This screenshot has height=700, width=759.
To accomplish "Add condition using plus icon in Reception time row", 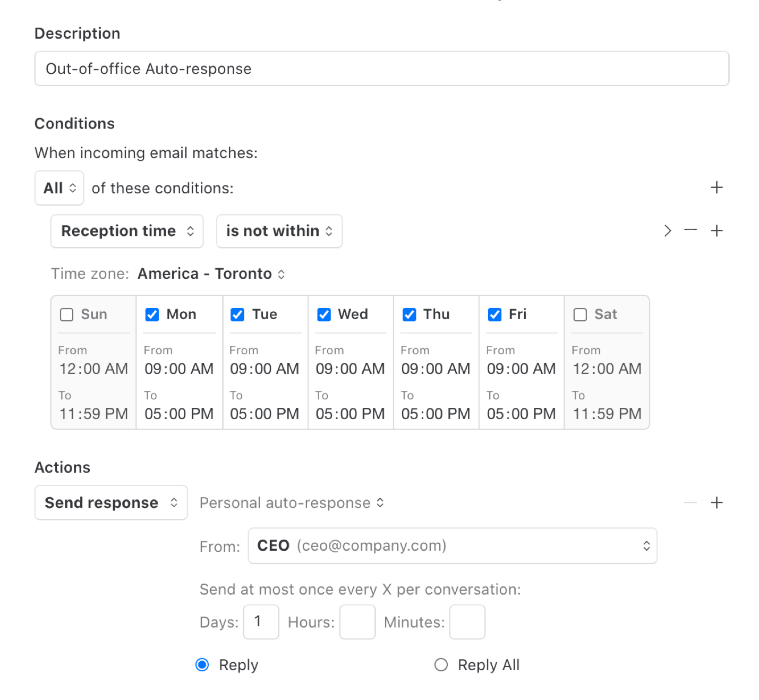I will pos(716,231).
